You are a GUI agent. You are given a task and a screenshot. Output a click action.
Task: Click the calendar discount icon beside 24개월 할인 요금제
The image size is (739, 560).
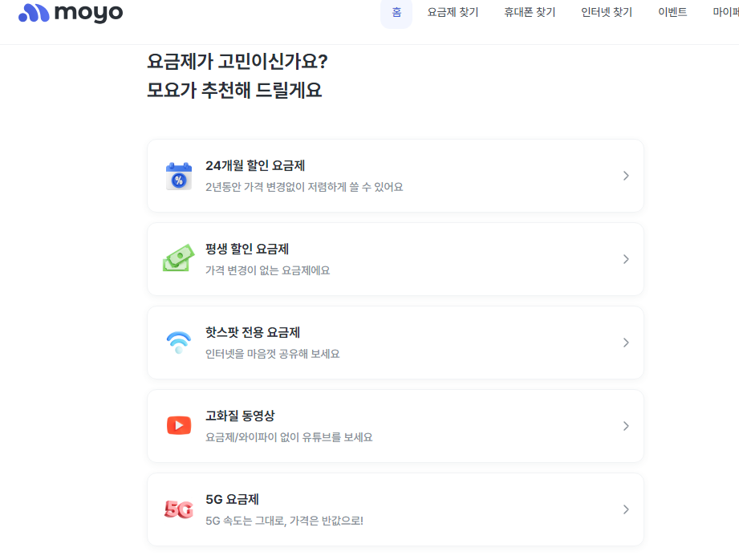(179, 175)
